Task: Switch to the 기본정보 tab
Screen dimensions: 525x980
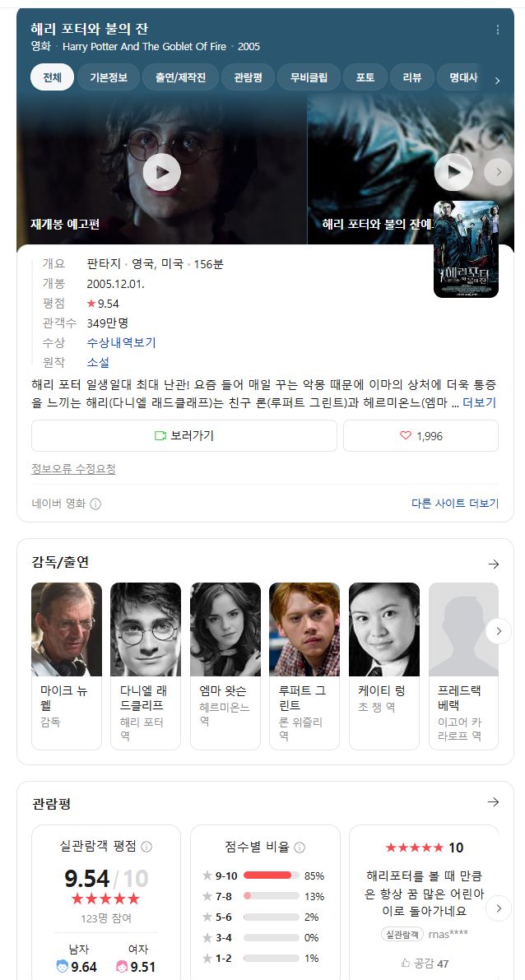Action: pos(109,77)
